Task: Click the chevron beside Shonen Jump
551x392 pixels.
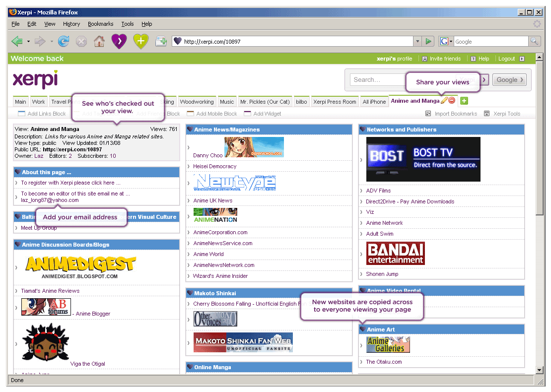Action: click(361, 274)
